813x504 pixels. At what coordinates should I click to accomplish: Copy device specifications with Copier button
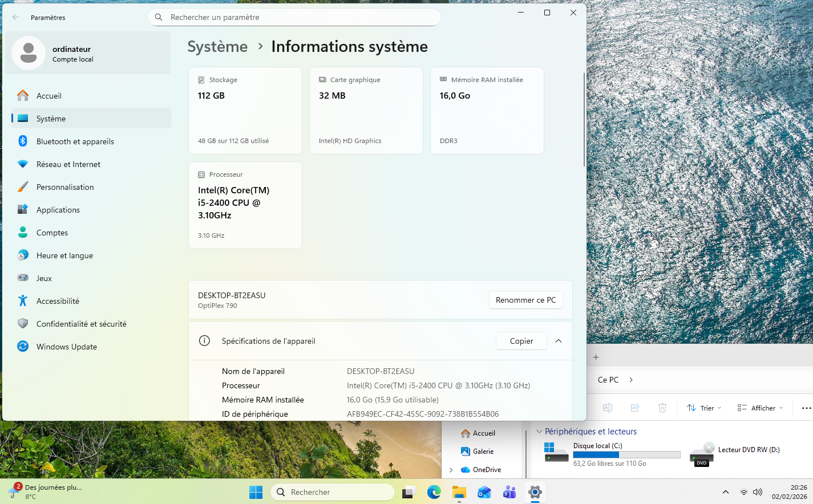(x=521, y=341)
